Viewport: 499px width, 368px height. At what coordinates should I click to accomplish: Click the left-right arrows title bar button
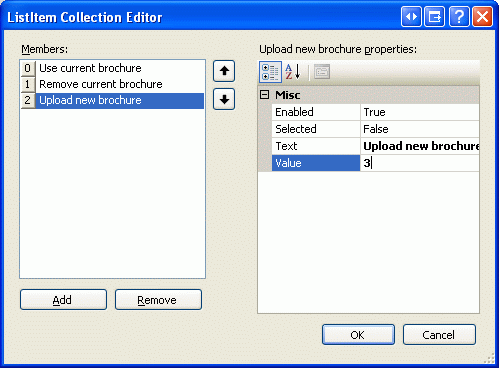point(411,16)
